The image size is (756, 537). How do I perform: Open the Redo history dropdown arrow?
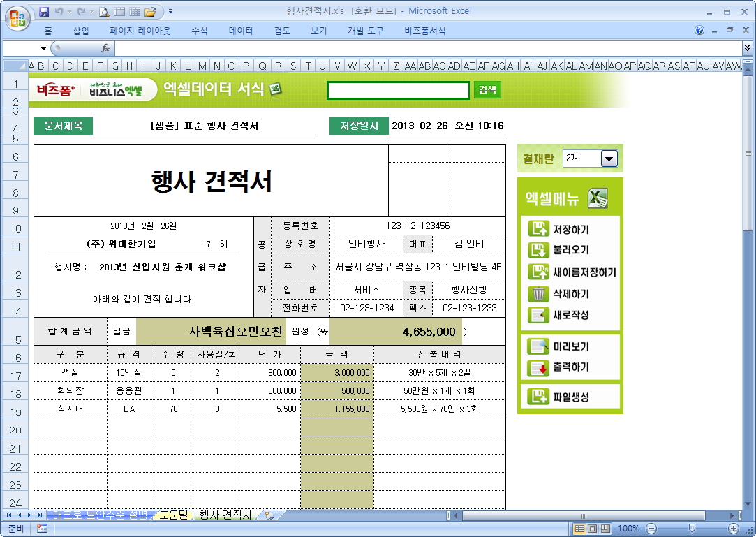click(91, 12)
